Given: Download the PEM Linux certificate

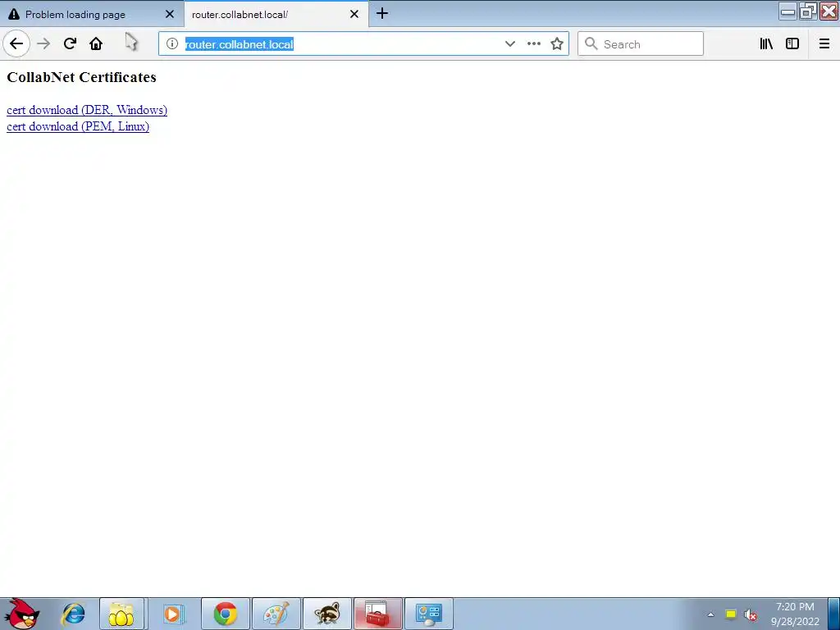Looking at the screenshot, I should tap(78, 126).
